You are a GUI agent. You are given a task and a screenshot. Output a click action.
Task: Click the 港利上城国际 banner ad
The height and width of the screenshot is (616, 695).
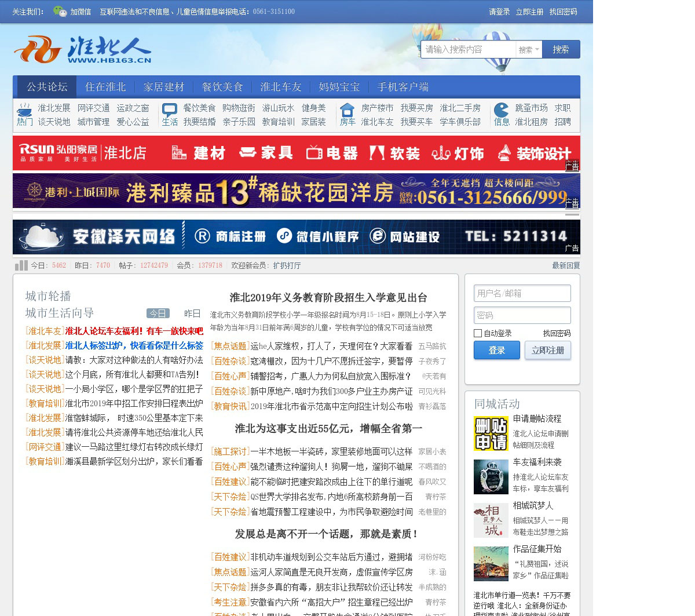(296, 191)
